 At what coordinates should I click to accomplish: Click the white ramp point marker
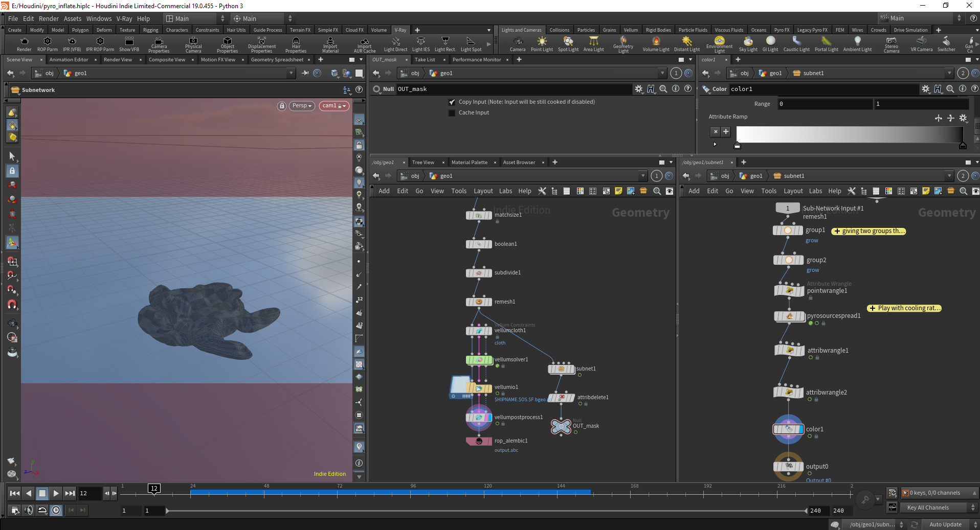pyautogui.click(x=737, y=146)
